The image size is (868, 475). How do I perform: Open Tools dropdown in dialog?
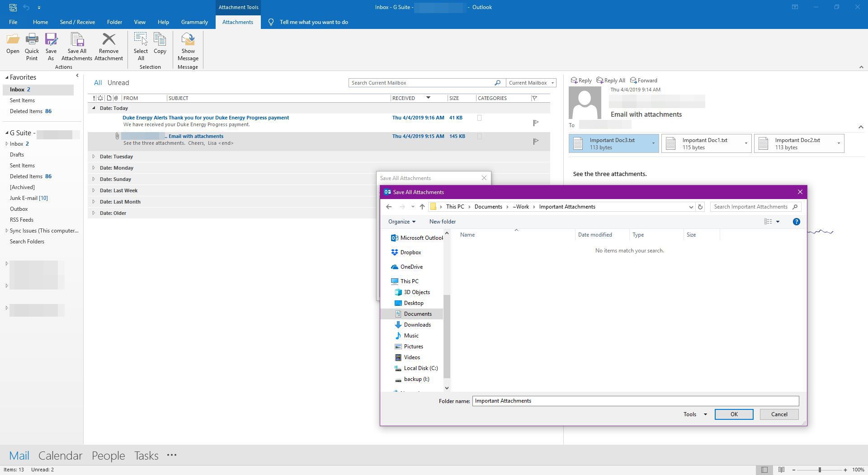(695, 414)
